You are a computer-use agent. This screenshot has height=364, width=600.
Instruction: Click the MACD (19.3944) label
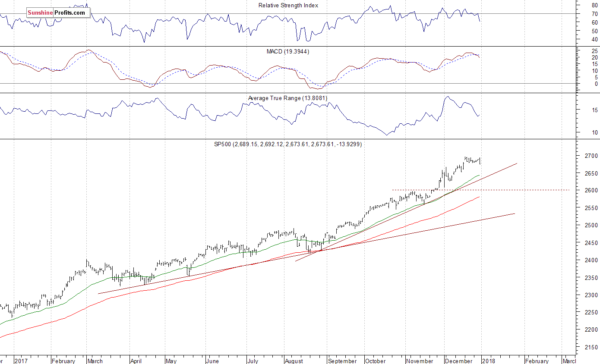pyautogui.click(x=288, y=51)
